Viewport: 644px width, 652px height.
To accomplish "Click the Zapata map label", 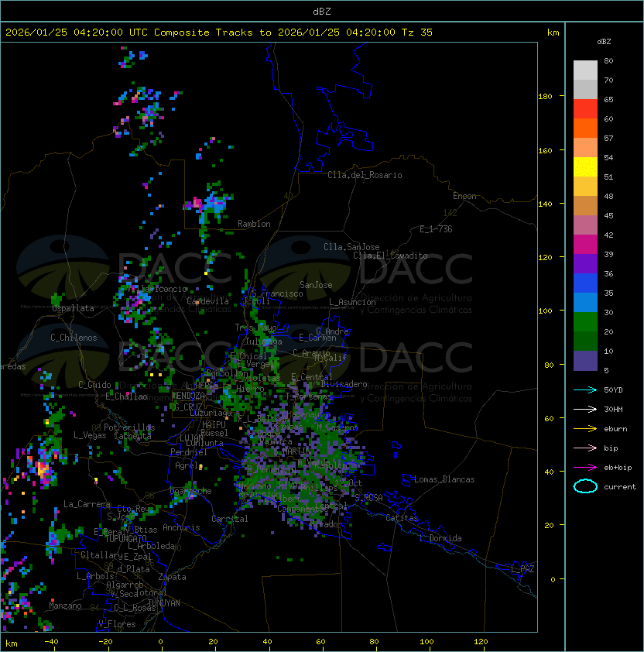I will 172,577.
